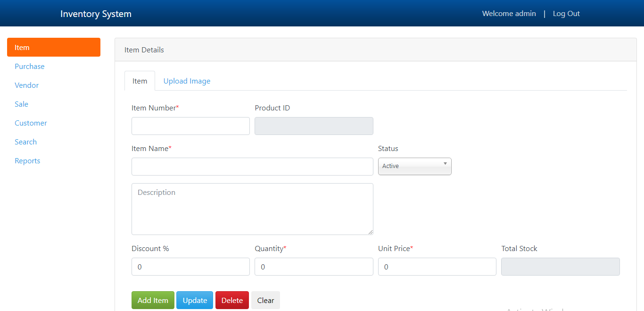This screenshot has height=311, width=644.
Task: Click into the Item Name field
Action: pyautogui.click(x=252, y=167)
